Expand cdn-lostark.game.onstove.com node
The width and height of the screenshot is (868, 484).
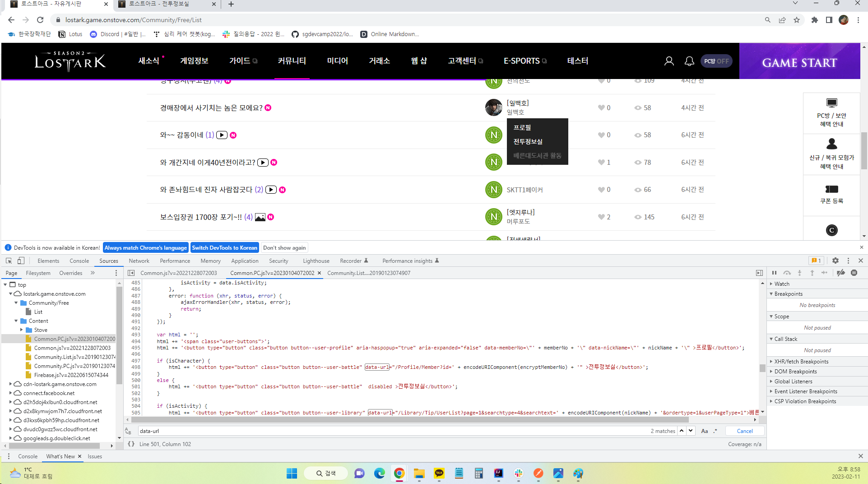pyautogui.click(x=10, y=384)
